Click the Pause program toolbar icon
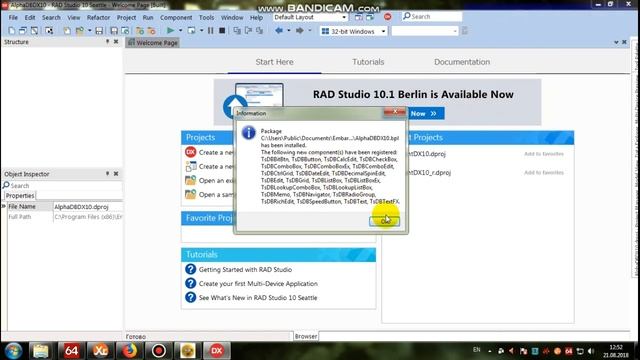This screenshot has width=640, height=360. tap(211, 31)
